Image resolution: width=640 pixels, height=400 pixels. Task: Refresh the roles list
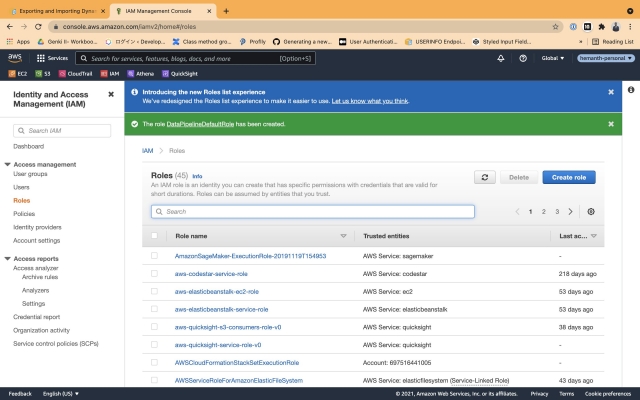point(485,177)
